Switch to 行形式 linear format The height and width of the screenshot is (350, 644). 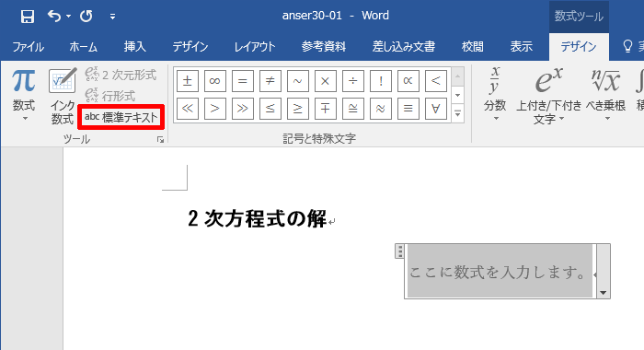tap(110, 96)
